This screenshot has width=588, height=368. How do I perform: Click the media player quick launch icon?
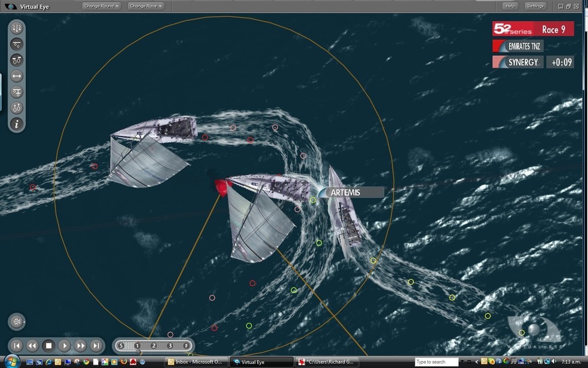114,362
